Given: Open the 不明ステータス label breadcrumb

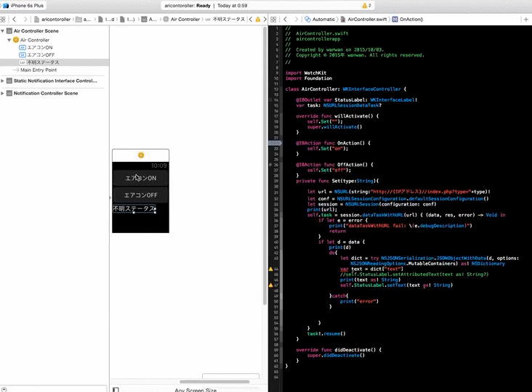Looking at the screenshot, I should [225, 20].
